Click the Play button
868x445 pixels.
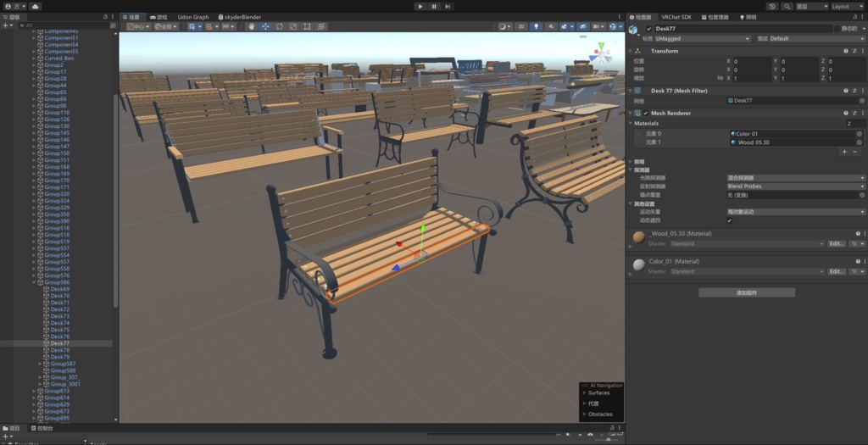(x=420, y=7)
